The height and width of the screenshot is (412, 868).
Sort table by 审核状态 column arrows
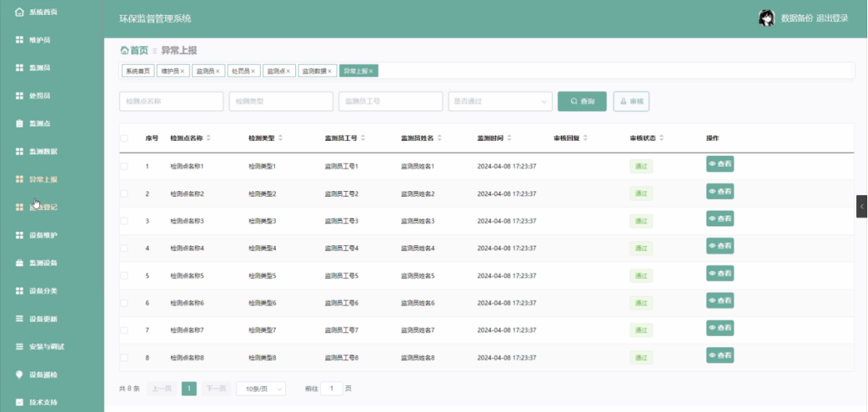[661, 138]
